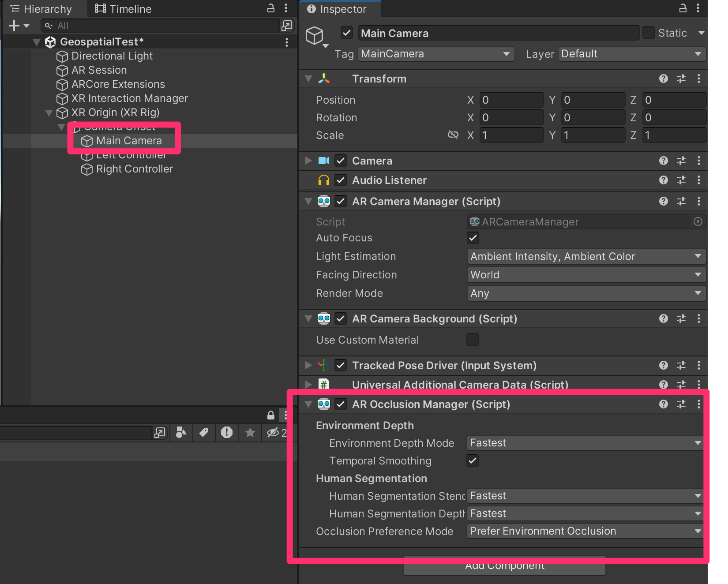Open AR Occlusion Manager context menu
The image size is (728, 584).
(698, 404)
